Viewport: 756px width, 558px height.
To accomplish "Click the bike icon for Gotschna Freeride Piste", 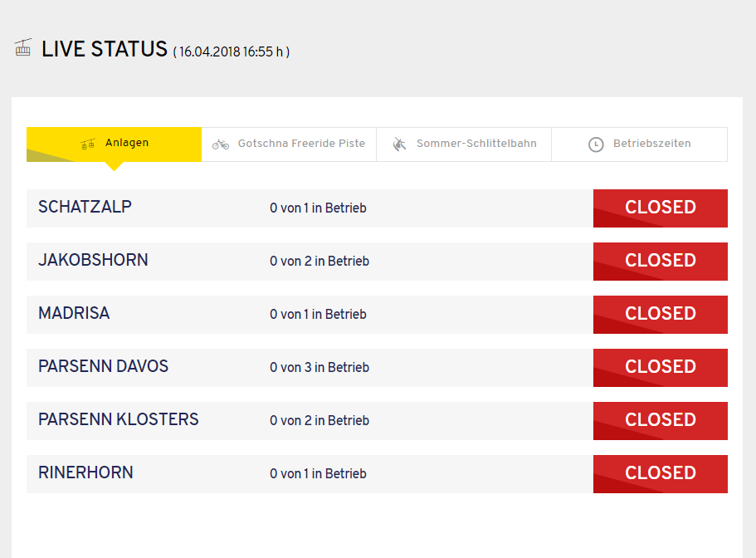I will (x=221, y=144).
